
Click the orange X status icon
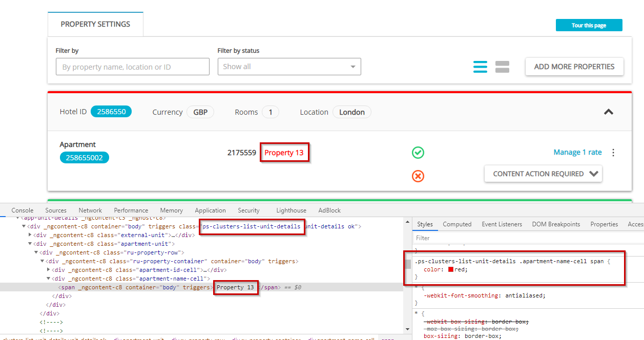(418, 176)
